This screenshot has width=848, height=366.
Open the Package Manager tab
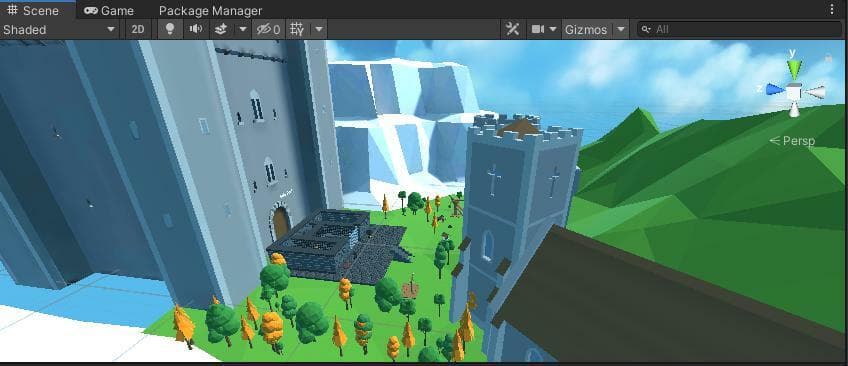pos(210,10)
